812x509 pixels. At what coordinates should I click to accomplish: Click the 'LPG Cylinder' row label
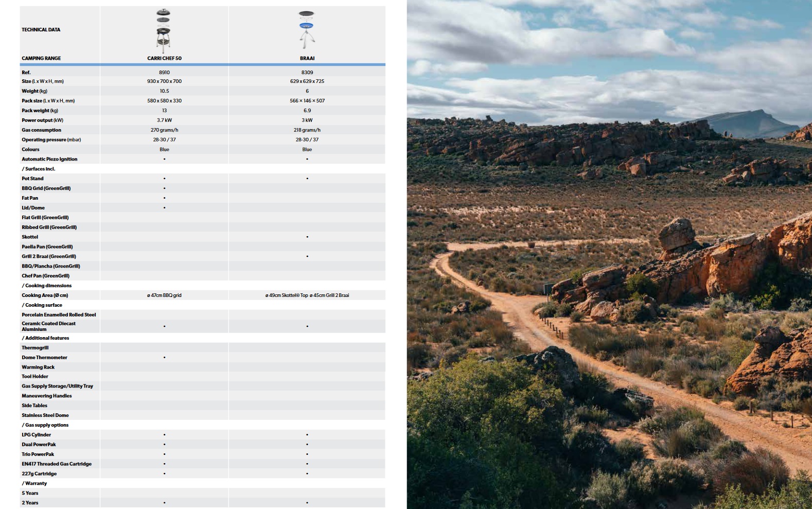click(x=37, y=435)
